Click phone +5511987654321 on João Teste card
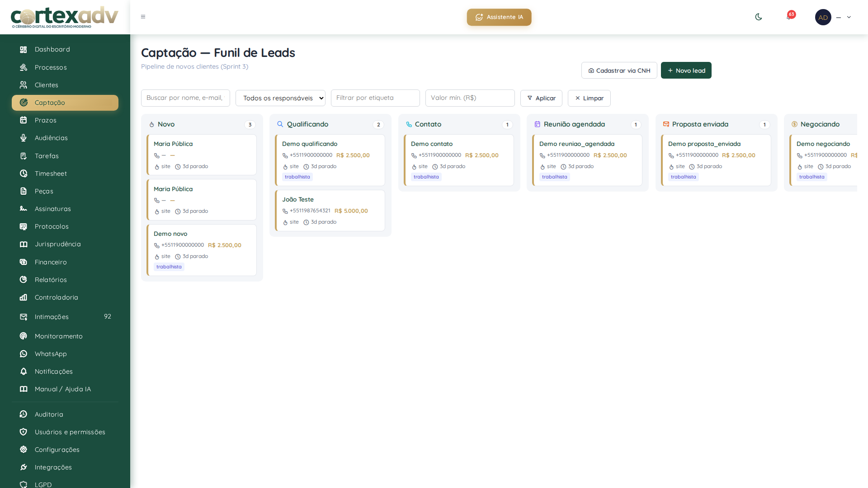 click(x=310, y=211)
